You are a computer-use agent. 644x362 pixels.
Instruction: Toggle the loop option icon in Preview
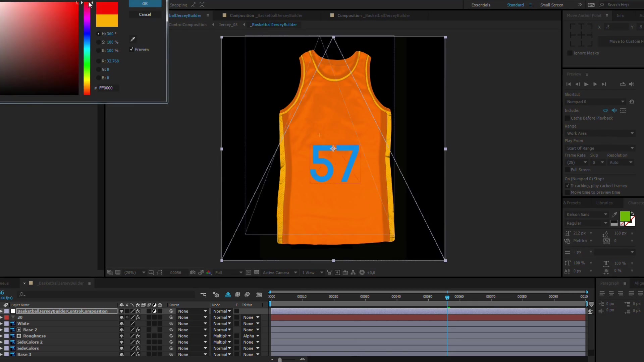[x=623, y=84]
